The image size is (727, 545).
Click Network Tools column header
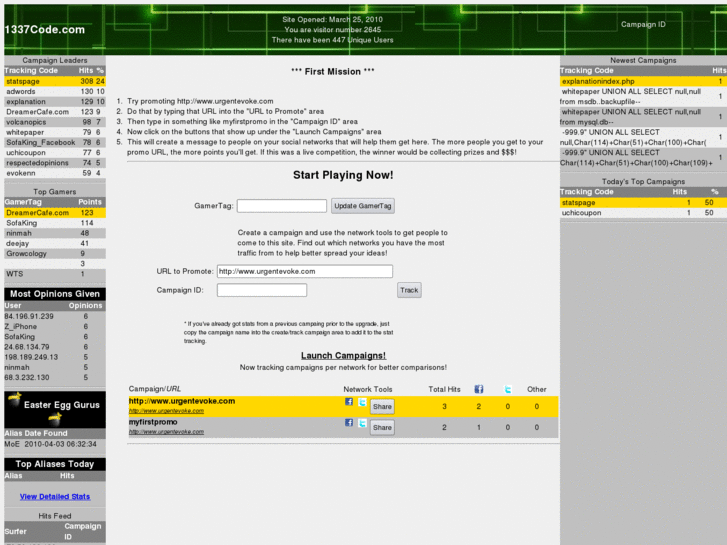pos(368,390)
